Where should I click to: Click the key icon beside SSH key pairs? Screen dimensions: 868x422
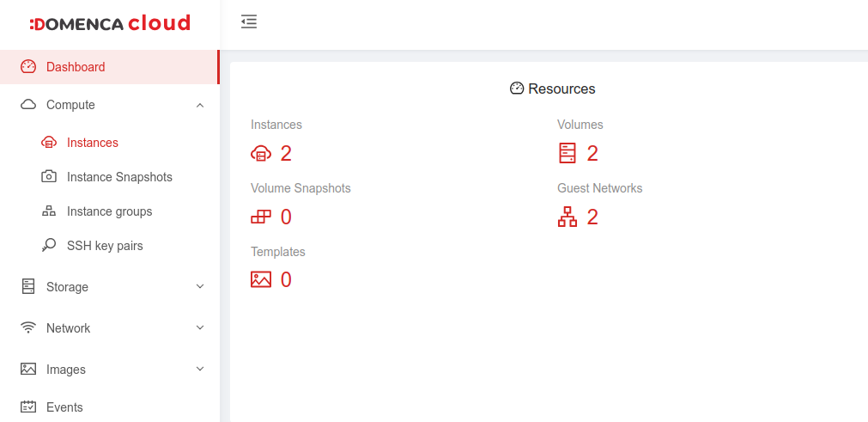pos(49,246)
